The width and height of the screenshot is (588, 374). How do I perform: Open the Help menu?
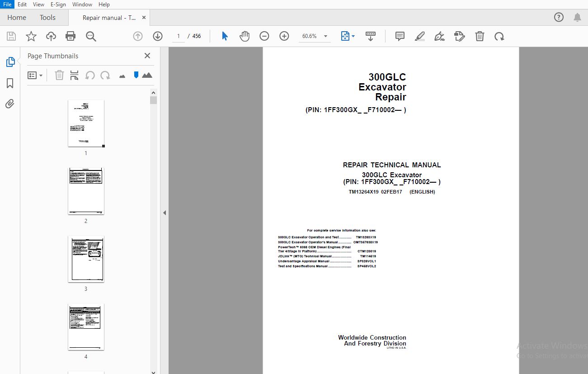pyautogui.click(x=104, y=4)
